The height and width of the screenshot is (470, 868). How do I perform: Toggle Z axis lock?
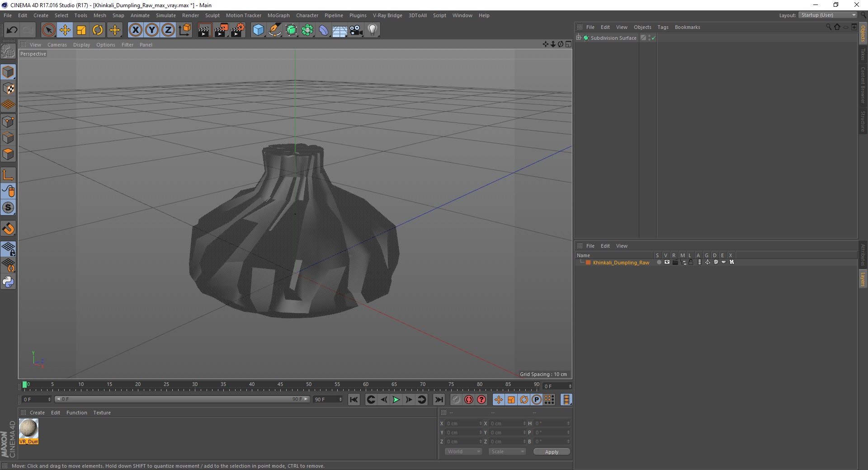(168, 30)
